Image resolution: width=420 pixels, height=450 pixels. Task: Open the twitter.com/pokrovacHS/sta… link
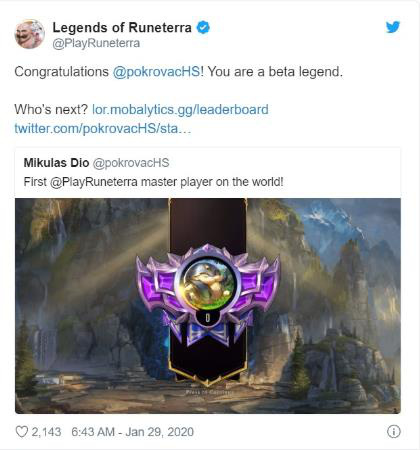[x=103, y=128]
